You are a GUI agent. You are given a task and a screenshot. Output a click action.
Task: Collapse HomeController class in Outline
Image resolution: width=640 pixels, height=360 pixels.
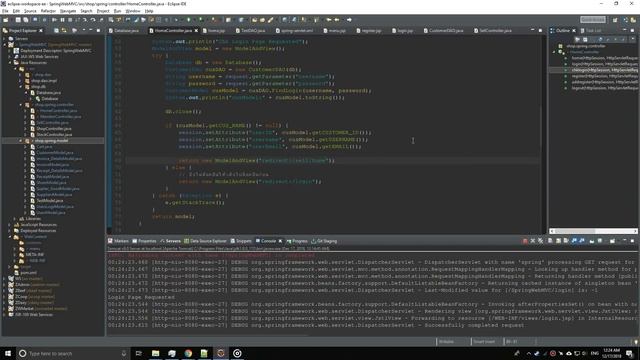coord(554,52)
